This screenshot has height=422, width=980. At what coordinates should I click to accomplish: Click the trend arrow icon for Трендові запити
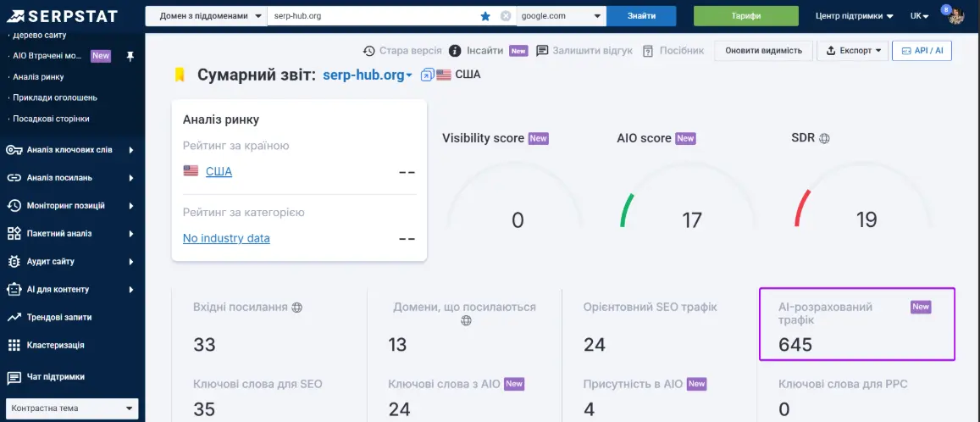[x=14, y=318]
